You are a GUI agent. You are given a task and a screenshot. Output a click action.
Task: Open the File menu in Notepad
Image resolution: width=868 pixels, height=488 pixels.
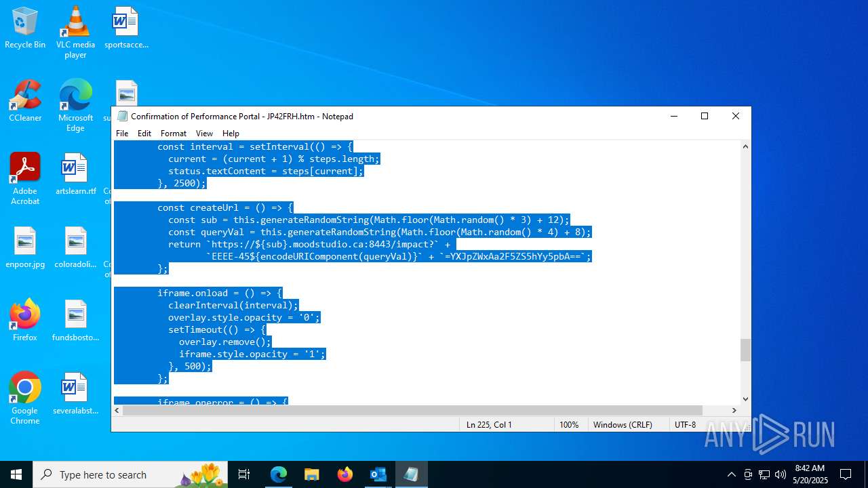coord(122,134)
